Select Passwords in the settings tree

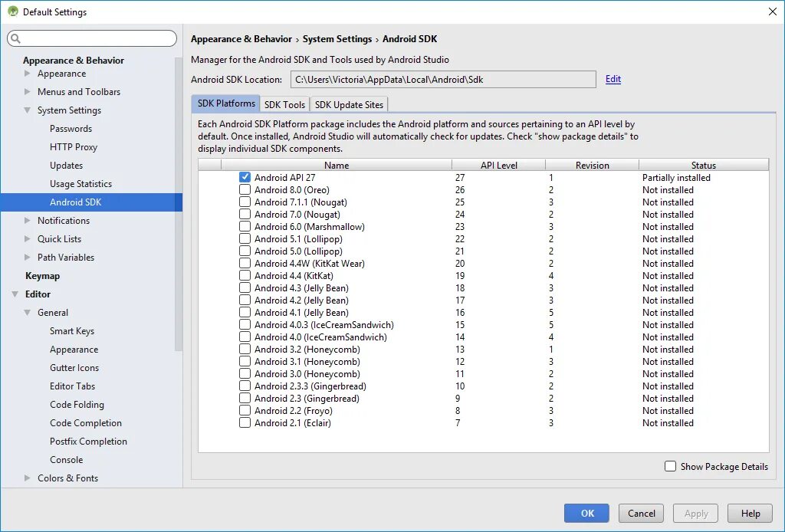point(71,129)
